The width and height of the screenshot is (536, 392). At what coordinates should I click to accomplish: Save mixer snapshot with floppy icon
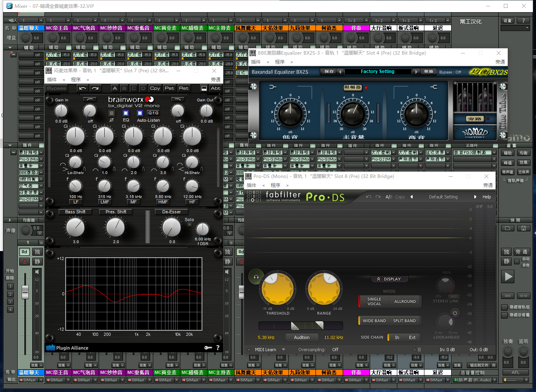[523, 228]
